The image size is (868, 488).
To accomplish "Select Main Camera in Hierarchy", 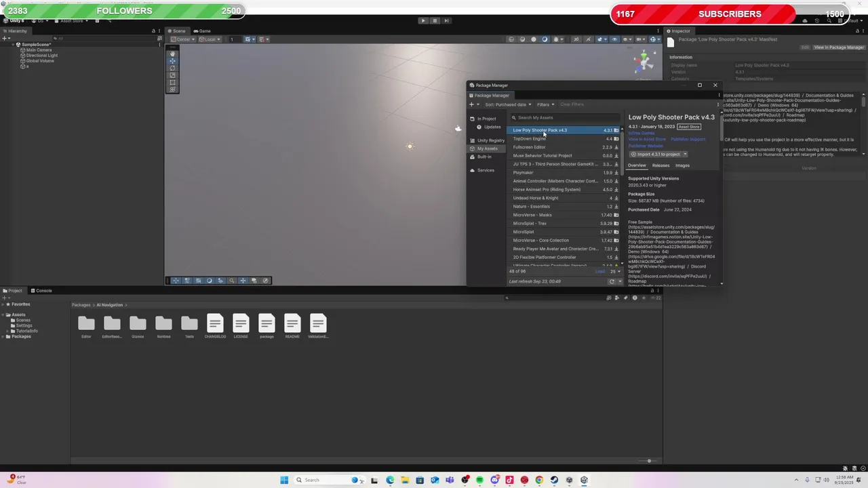I will click(x=39, y=50).
